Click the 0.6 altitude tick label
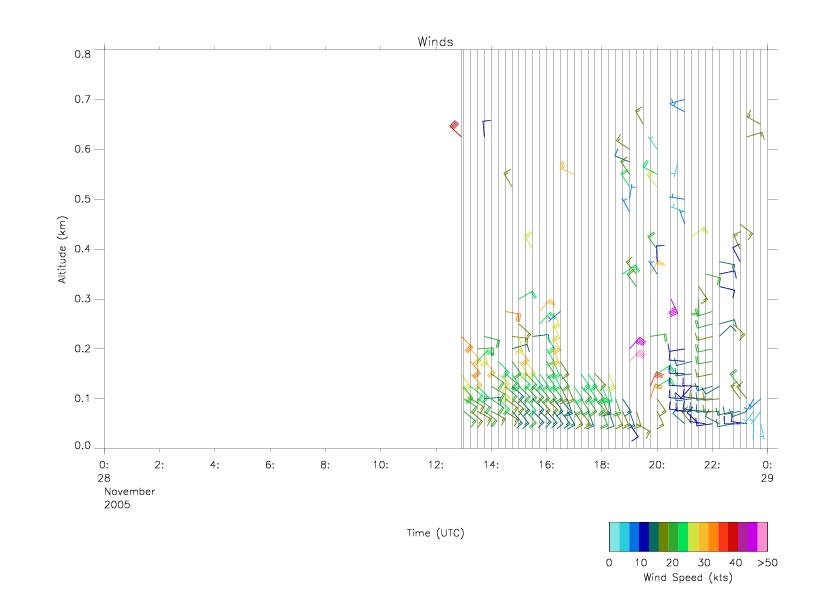Viewport: 827px width, 611px height. pyautogui.click(x=83, y=149)
